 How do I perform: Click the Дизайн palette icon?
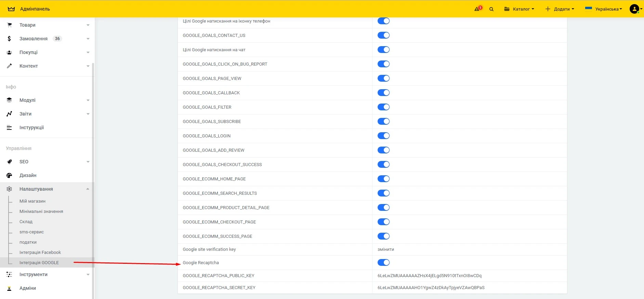click(x=9, y=175)
